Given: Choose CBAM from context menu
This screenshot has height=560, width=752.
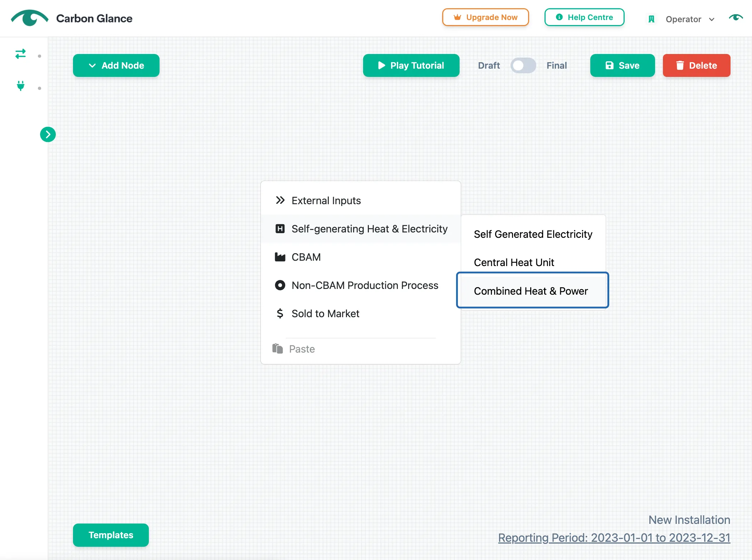Looking at the screenshot, I should (361, 257).
